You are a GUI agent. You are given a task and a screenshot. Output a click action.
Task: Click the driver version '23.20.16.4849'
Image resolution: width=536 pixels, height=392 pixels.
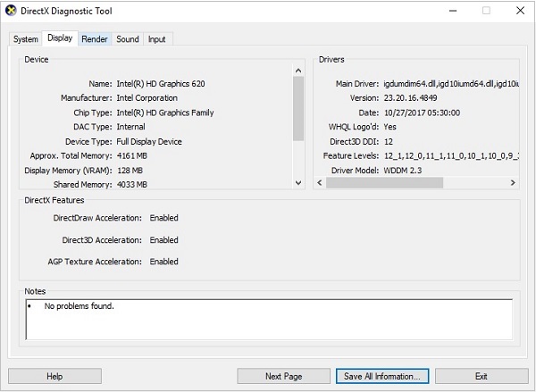410,98
